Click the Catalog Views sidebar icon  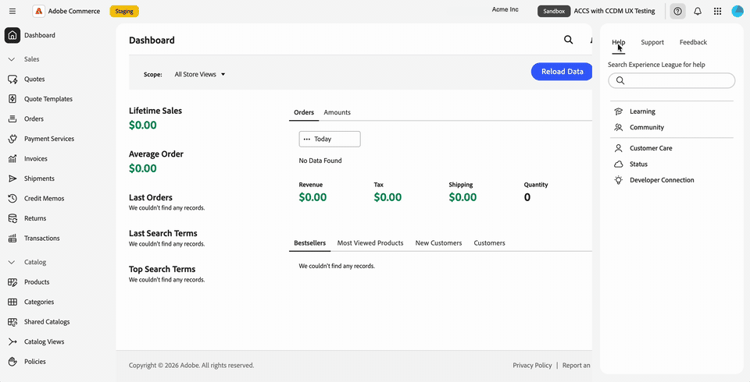click(12, 342)
